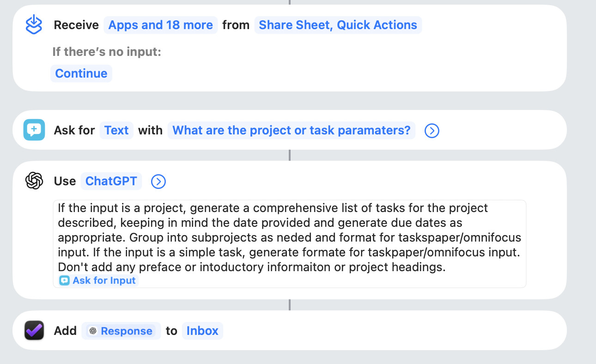Open the Continue no-input behavior menu

[x=81, y=73]
